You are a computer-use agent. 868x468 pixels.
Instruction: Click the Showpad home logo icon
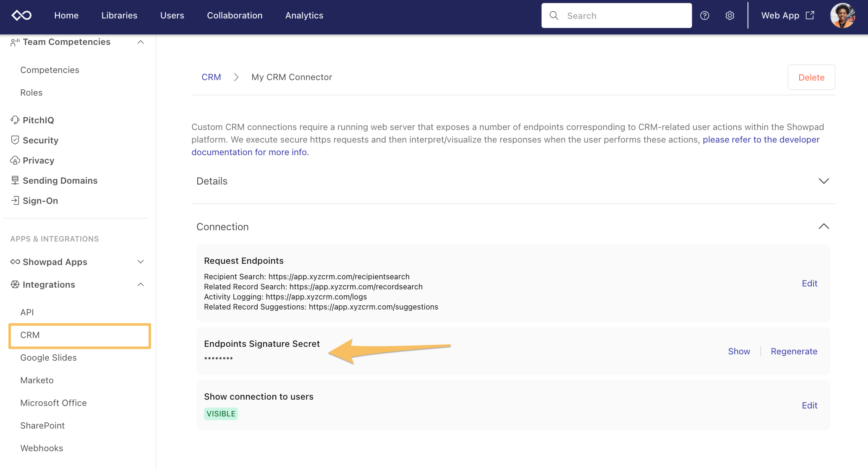point(21,16)
